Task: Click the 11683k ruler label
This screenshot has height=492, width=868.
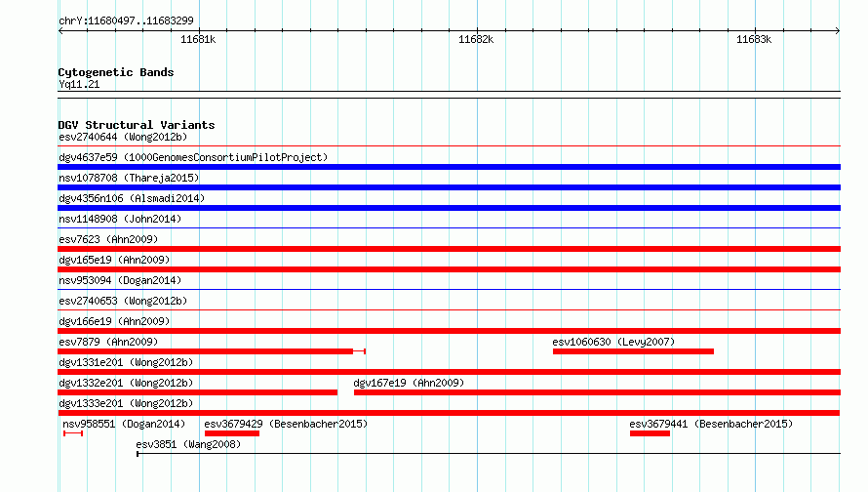Action: [754, 39]
